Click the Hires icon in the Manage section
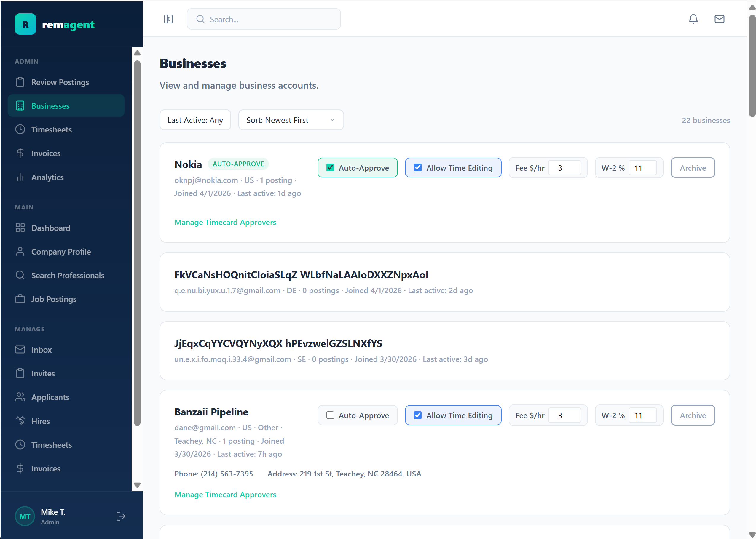This screenshot has width=756, height=539. click(20, 421)
